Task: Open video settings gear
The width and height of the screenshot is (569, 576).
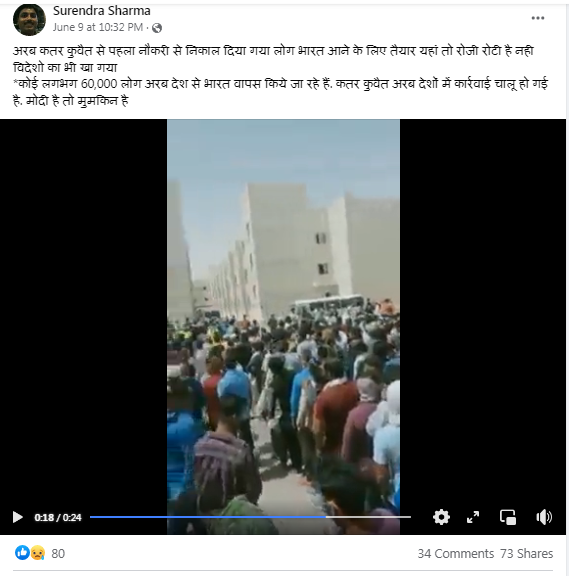Action: (441, 517)
